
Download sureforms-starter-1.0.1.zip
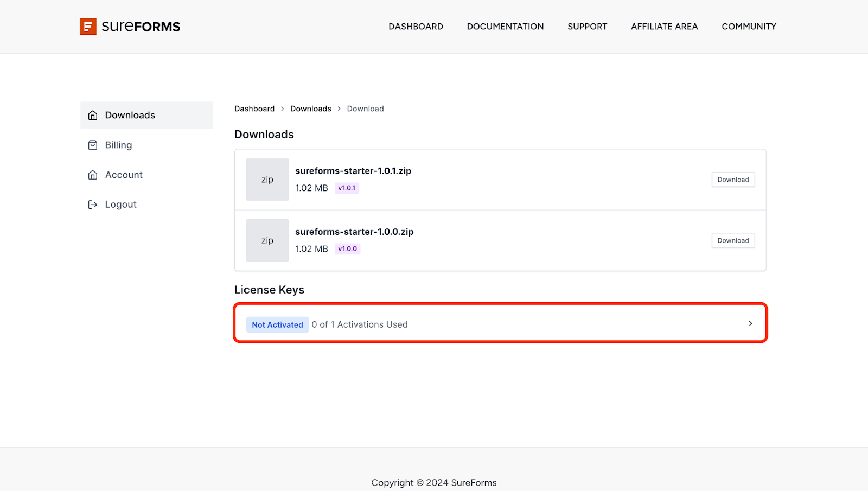[x=733, y=180]
